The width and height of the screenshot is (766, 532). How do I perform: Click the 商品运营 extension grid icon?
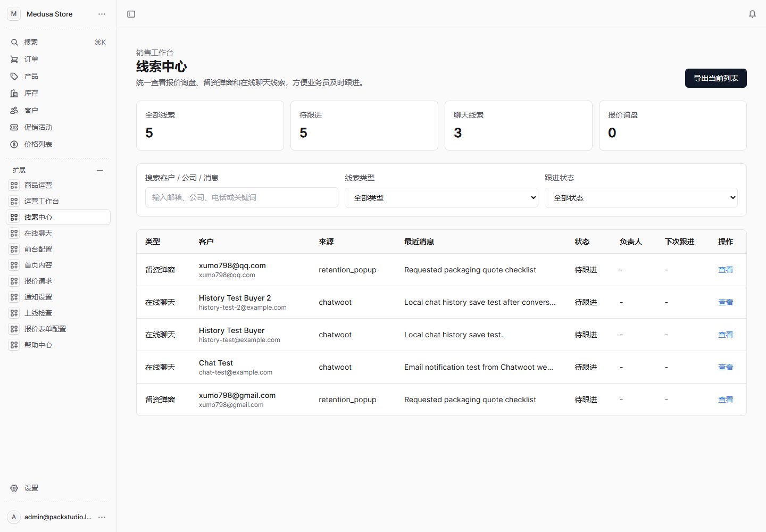14,185
